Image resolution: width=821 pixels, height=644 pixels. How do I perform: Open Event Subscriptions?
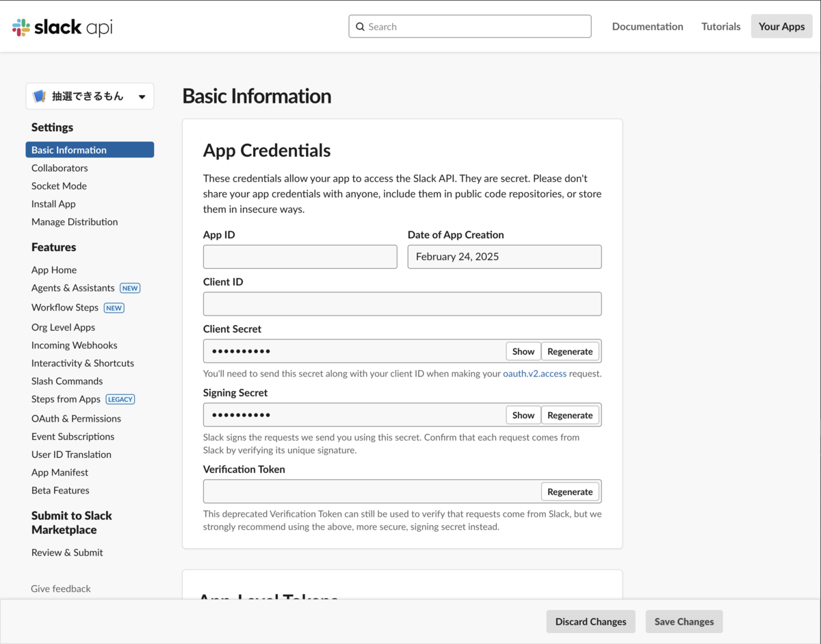(73, 437)
